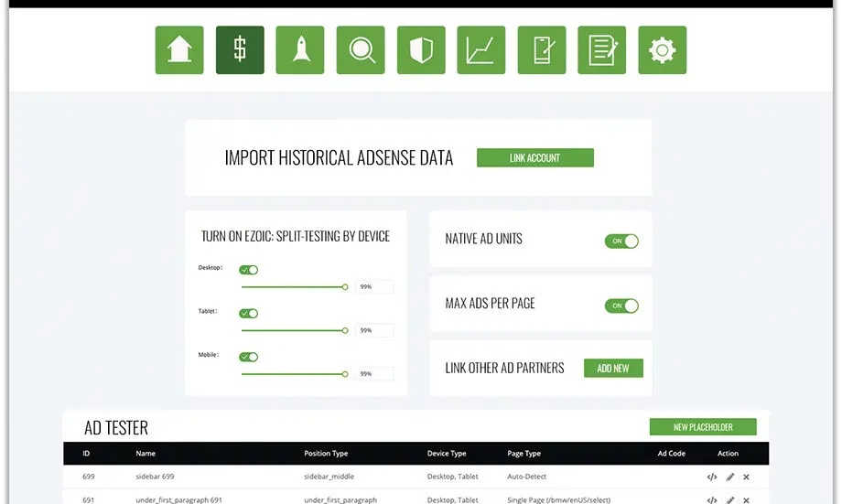Turn off Max Ads Per Page toggle
This screenshot has height=504, width=842.
(621, 306)
